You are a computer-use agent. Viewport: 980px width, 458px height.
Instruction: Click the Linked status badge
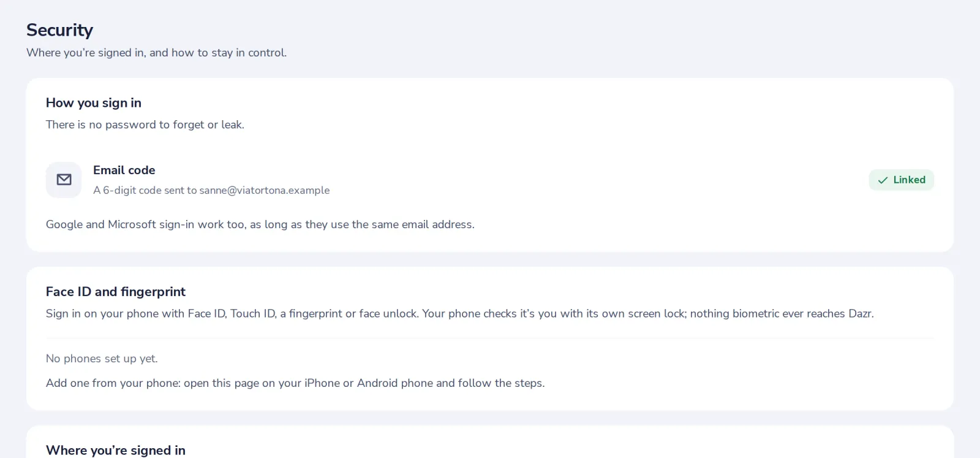[x=901, y=180]
